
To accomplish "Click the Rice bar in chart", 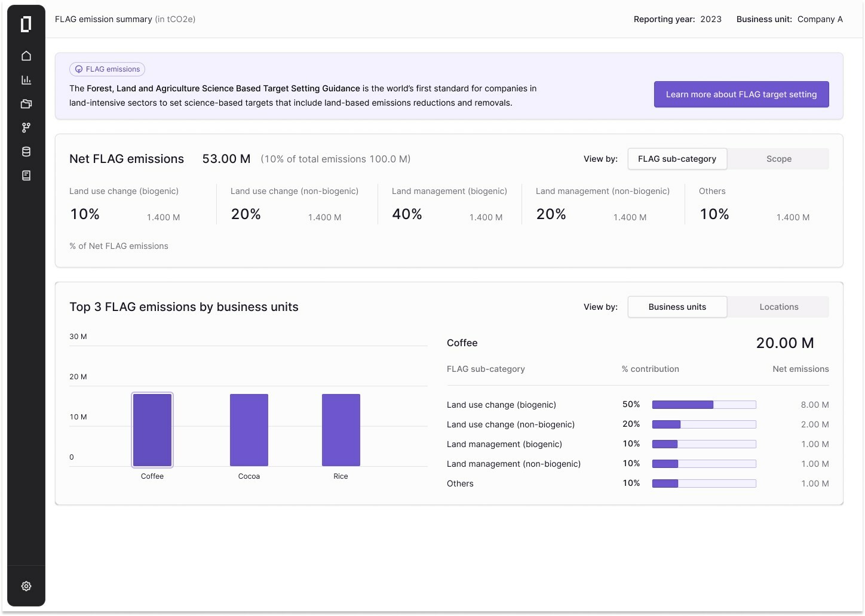I will pos(341,430).
